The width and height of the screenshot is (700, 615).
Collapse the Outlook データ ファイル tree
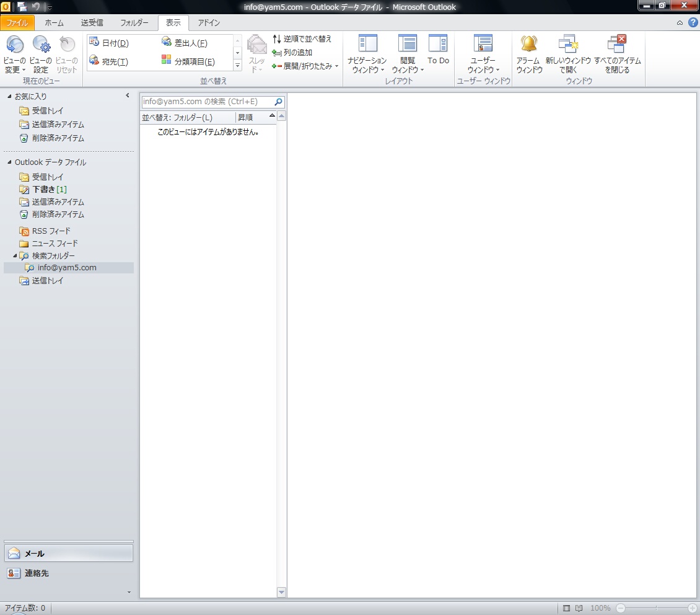tap(9, 162)
